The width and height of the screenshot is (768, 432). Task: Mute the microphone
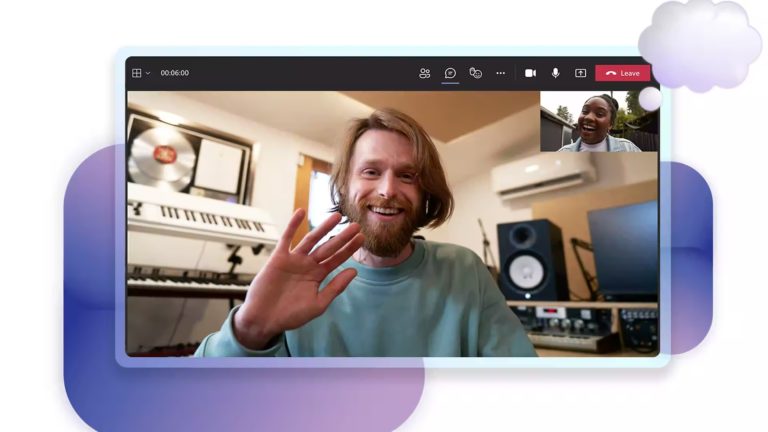pyautogui.click(x=555, y=73)
